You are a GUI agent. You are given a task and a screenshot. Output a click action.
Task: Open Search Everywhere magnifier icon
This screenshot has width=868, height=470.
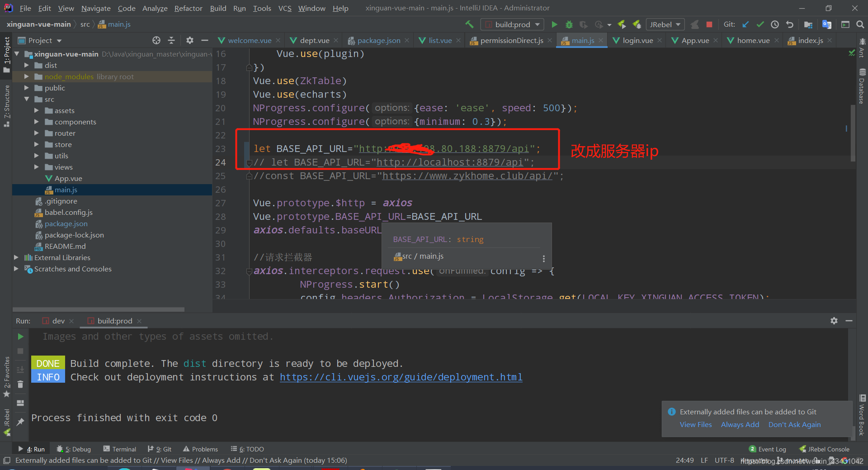click(860, 24)
